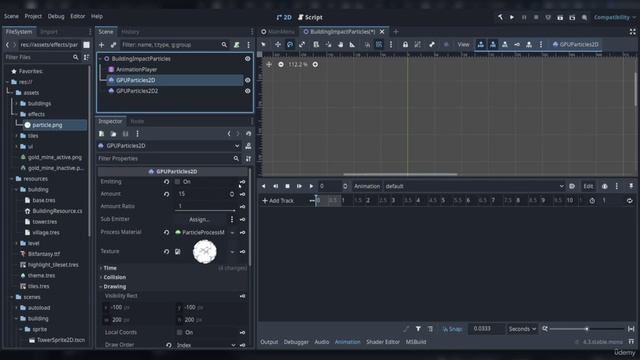This screenshot has height=360, width=640.
Task: Expand the Time section
Action: click(110, 268)
